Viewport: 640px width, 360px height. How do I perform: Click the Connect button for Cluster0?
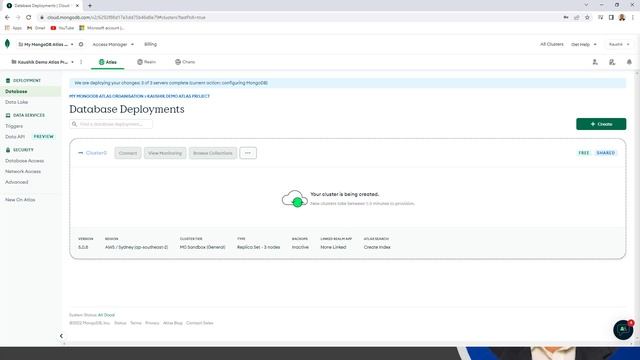(x=128, y=153)
